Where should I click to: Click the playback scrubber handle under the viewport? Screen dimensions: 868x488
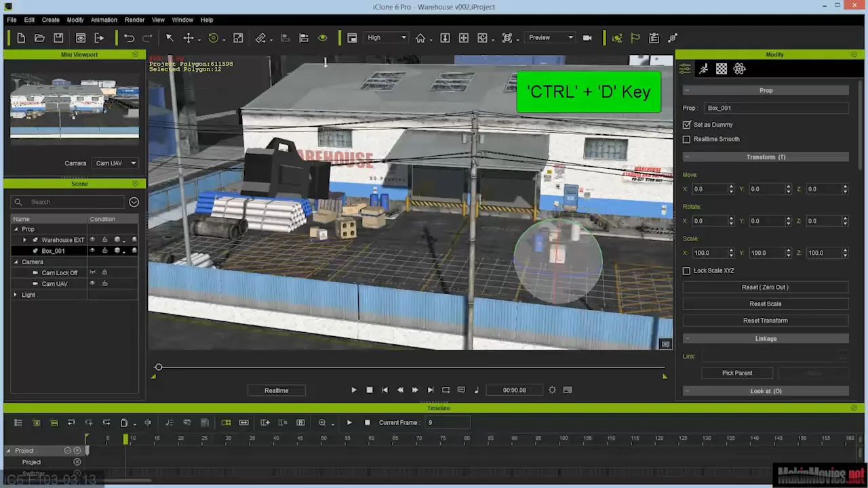point(159,367)
